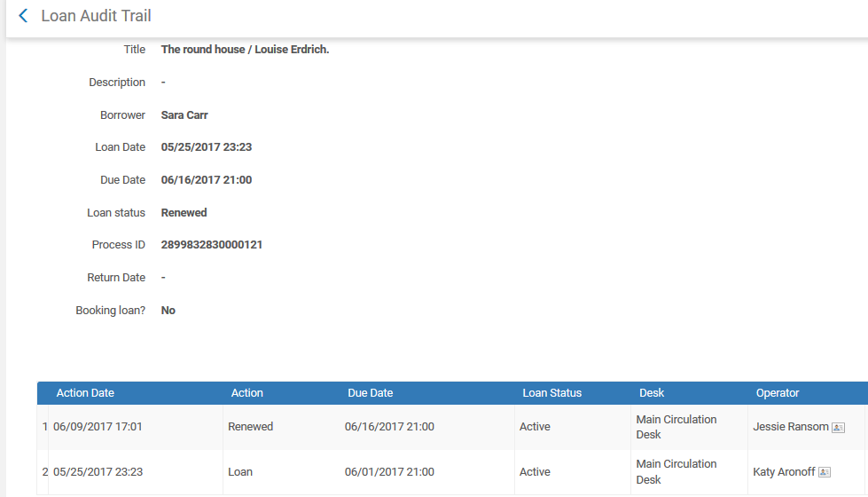
Task: Click the Process ID value 2899832830000121
Action: [x=211, y=245]
